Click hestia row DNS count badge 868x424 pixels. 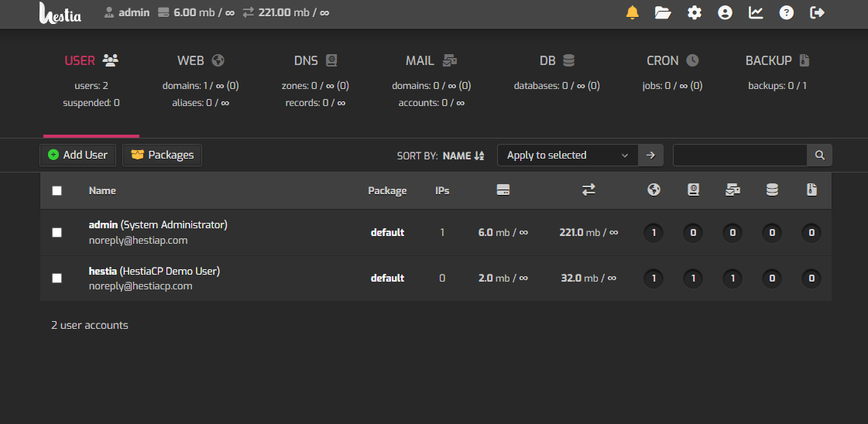[x=693, y=279]
